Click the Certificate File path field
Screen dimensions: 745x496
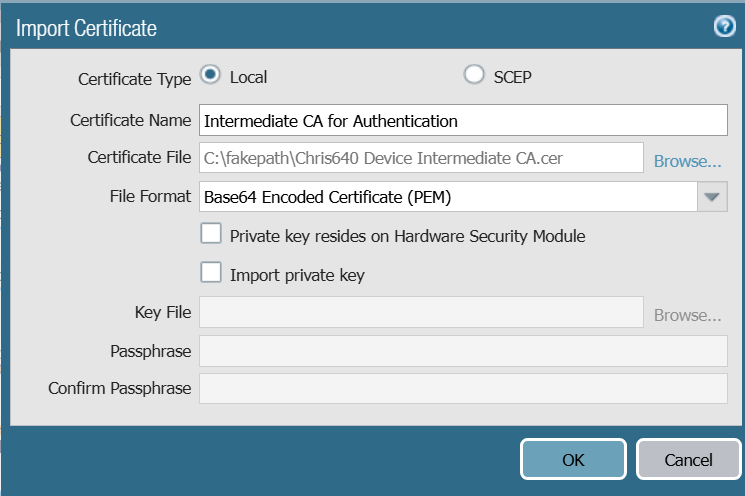421,158
